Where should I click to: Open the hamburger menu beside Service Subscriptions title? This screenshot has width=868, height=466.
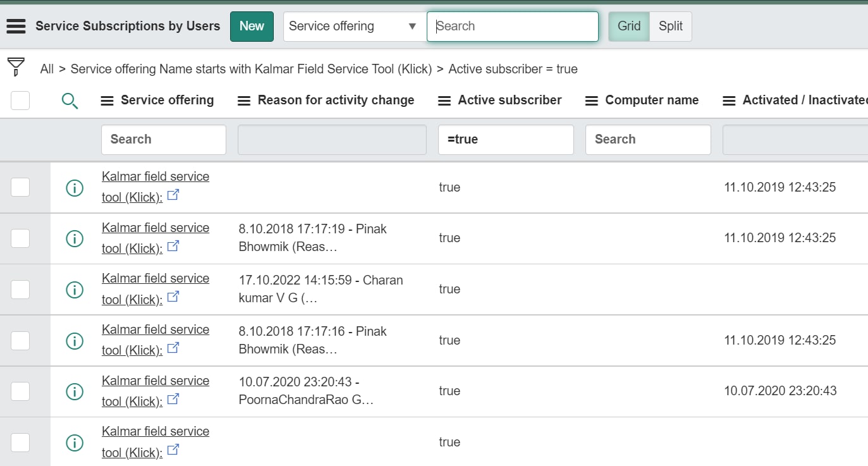[x=16, y=26]
